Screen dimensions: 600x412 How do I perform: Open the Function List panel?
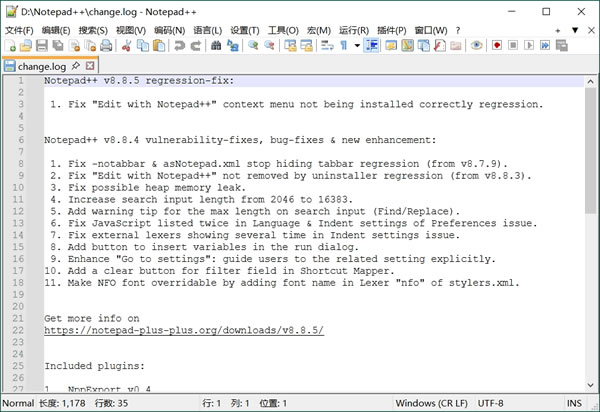440,46
